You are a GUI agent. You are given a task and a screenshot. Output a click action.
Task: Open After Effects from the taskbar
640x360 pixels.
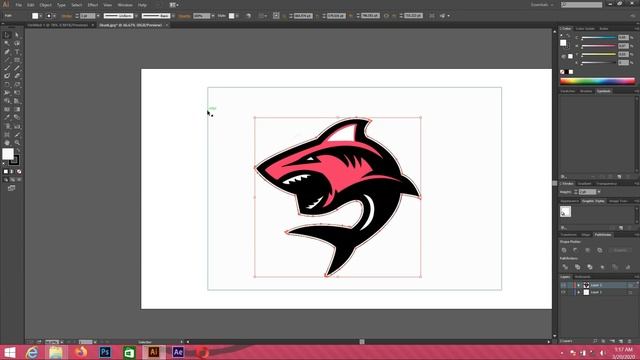point(178,352)
